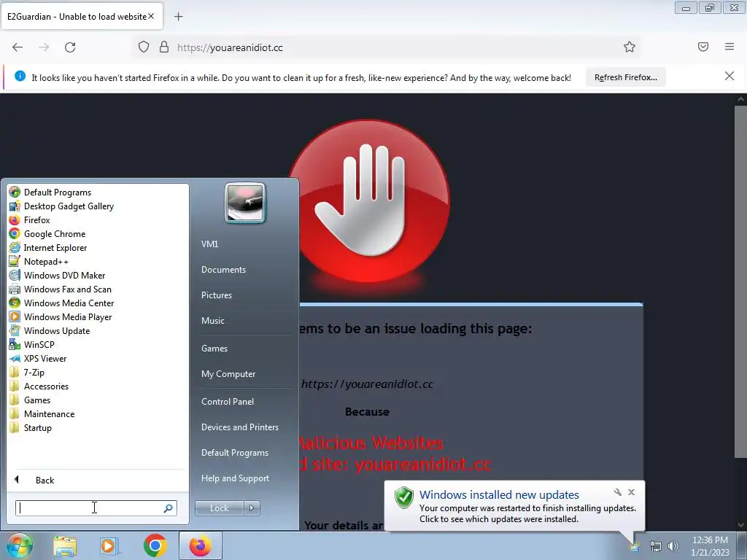Click the Windows Start orb
Image resolution: width=747 pixels, height=560 pixels.
(x=19, y=546)
